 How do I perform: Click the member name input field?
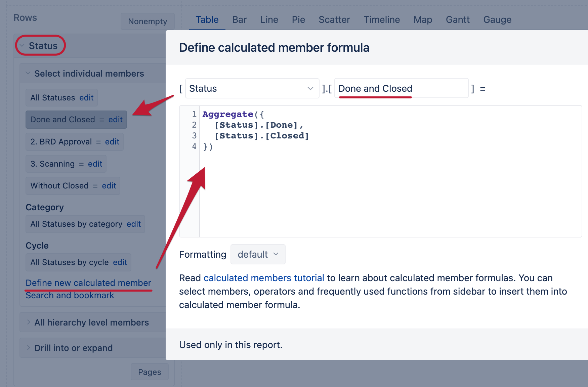[402, 88]
